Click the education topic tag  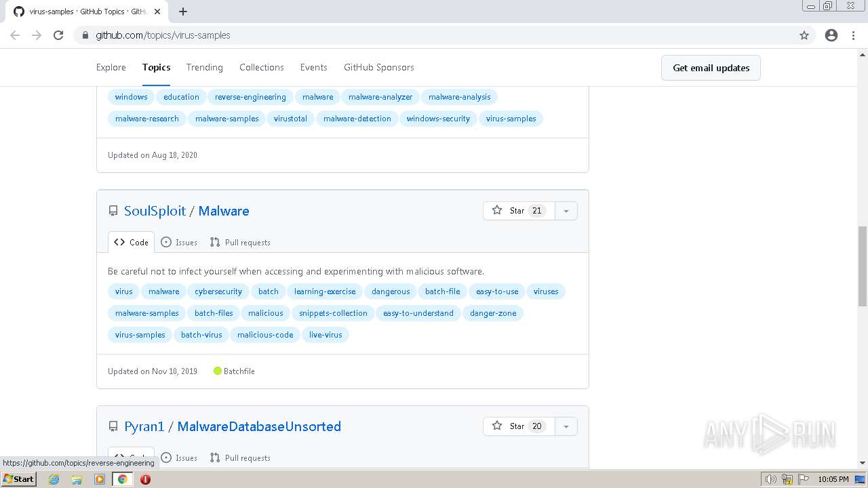[181, 97]
